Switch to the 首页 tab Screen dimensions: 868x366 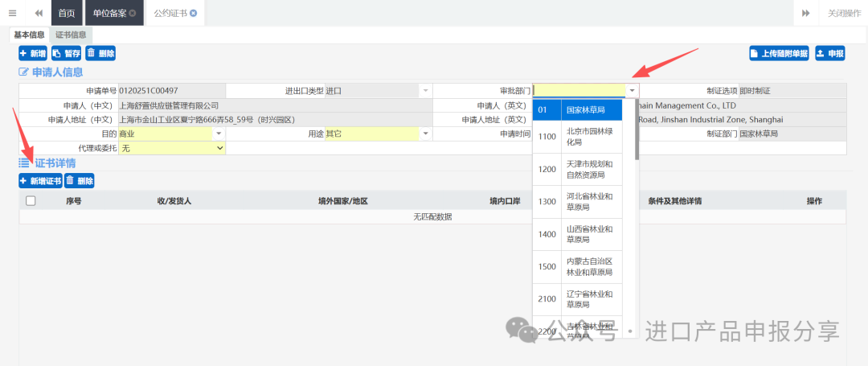[67, 13]
